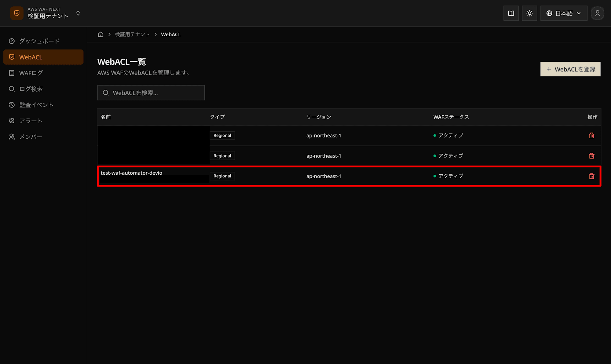Click the home breadcrumb icon
Viewport: 611px width, 364px height.
point(101,34)
